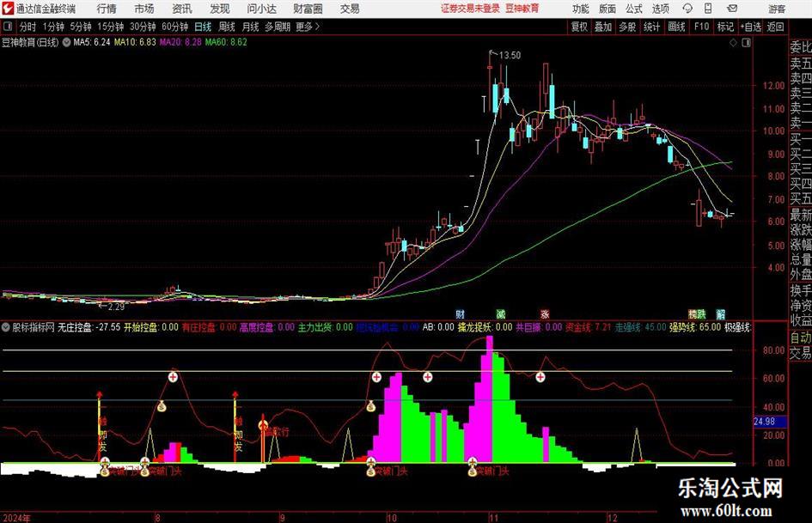Image resolution: width=812 pixels, height=523 pixels.
Task: Click the diamond icon at chart top right
Action: click(733, 43)
